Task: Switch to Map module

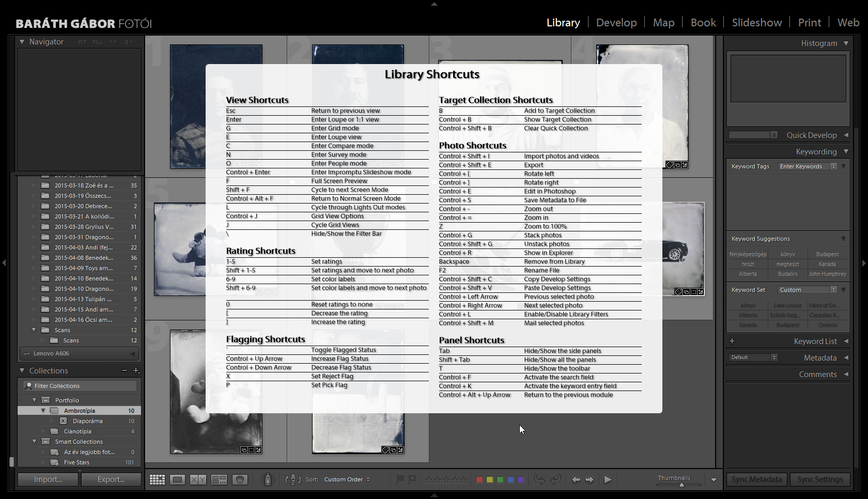Action: tap(664, 23)
